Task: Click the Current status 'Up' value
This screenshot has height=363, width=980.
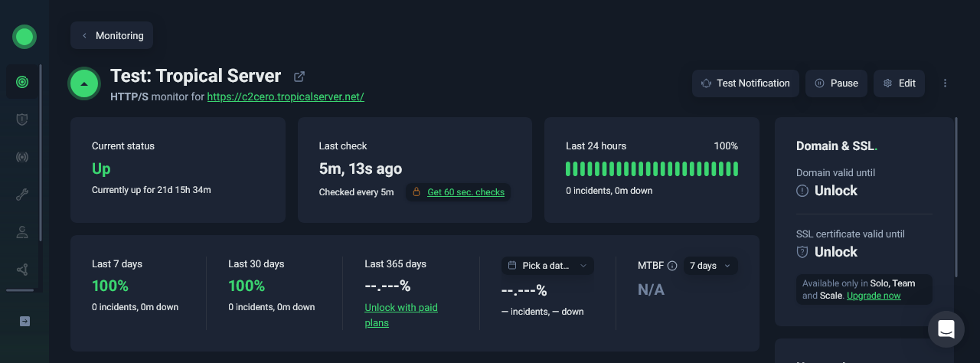Action: click(101, 169)
